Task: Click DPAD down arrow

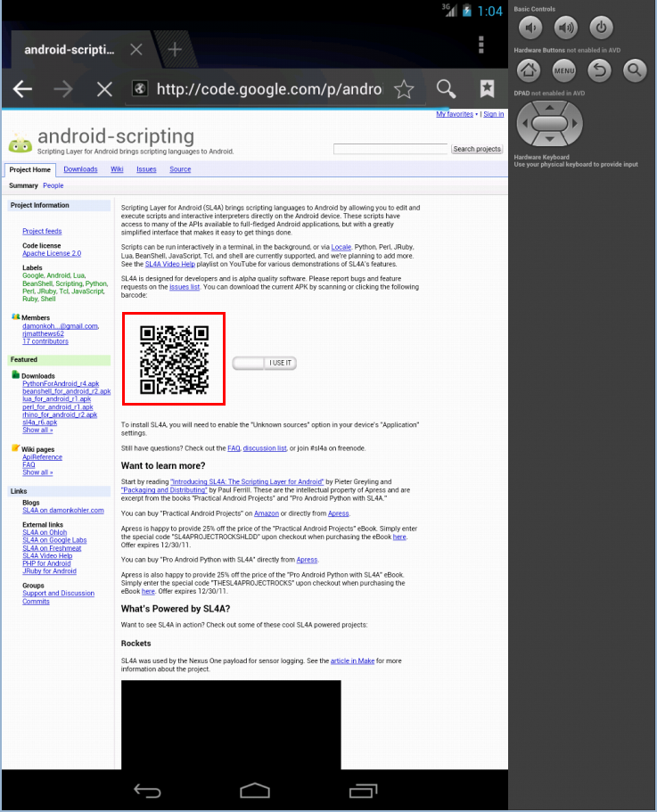Action: 549,139
